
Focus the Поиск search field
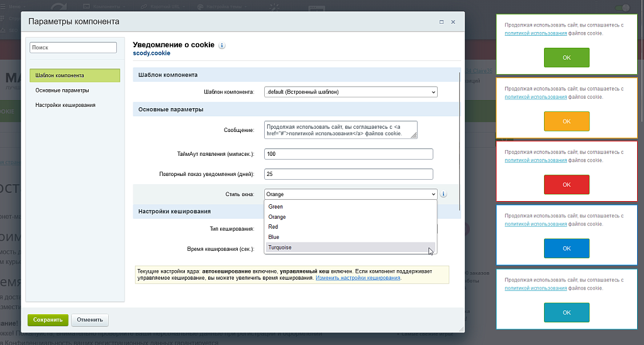click(73, 48)
